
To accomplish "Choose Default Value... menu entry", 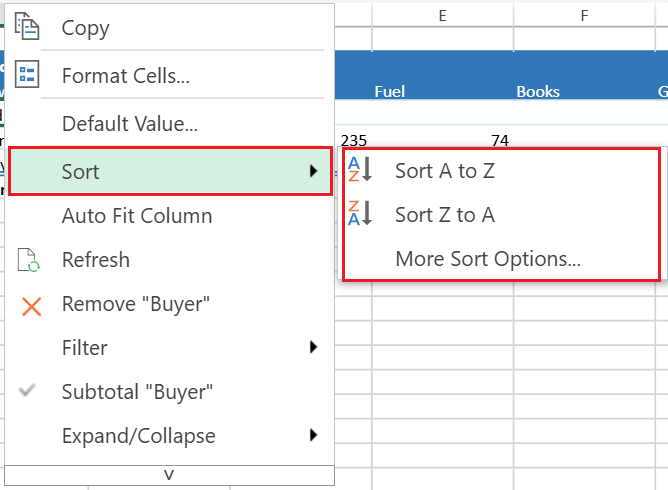I will (x=129, y=124).
